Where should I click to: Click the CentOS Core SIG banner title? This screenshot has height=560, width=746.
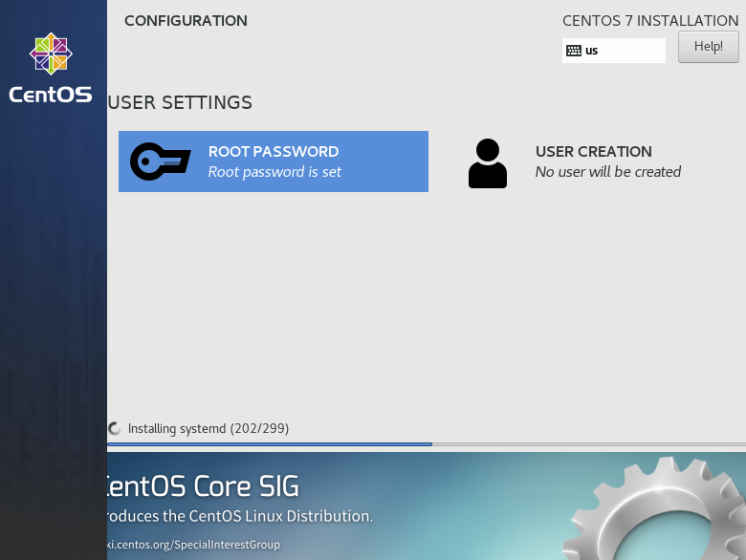point(203,486)
